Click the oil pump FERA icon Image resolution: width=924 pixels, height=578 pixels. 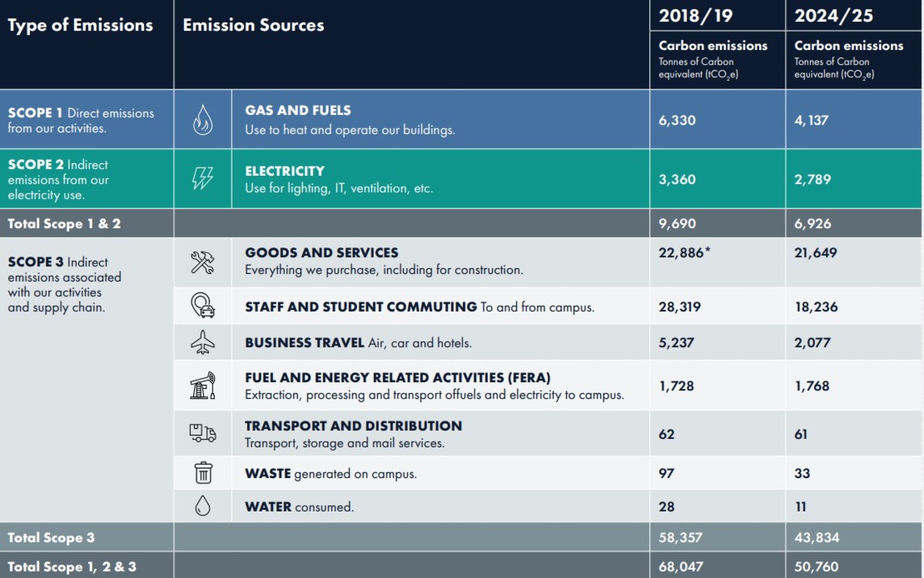(x=203, y=386)
